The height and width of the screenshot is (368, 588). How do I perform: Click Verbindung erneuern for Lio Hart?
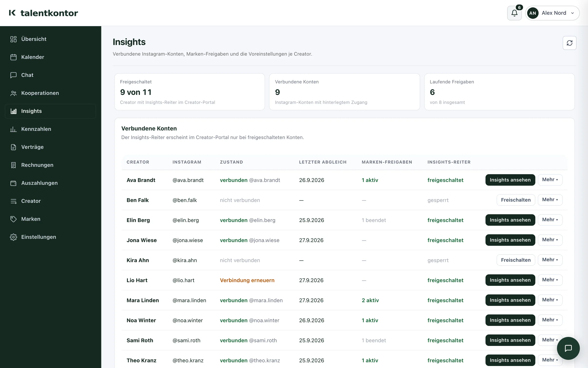coord(247,280)
